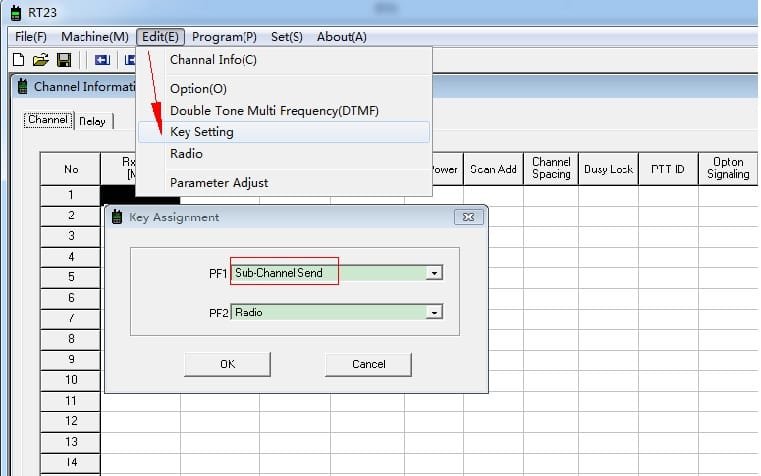
Task: Click the Open folder toolbar icon
Action: tap(40, 60)
